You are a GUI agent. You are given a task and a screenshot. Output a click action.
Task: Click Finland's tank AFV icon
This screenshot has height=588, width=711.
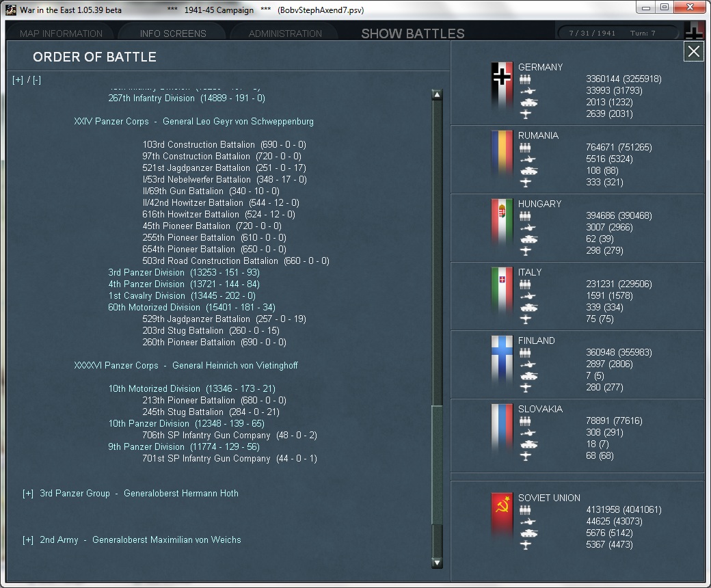tap(528, 376)
